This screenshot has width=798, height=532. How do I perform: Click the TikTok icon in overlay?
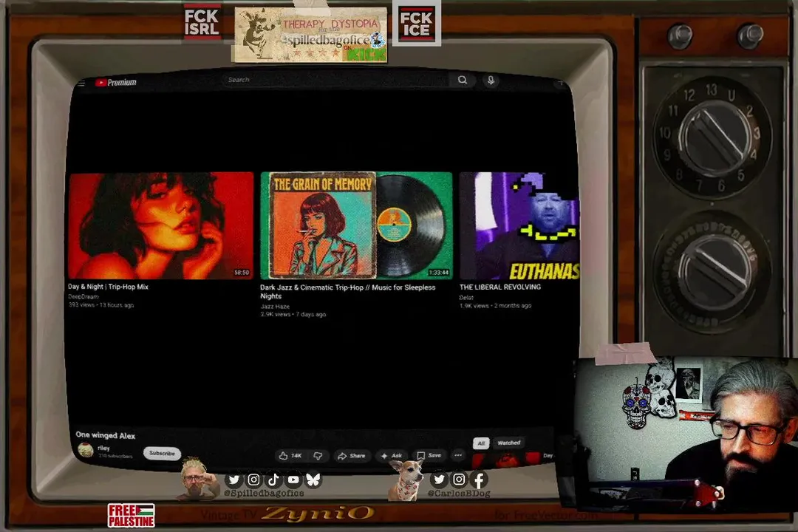point(273,480)
